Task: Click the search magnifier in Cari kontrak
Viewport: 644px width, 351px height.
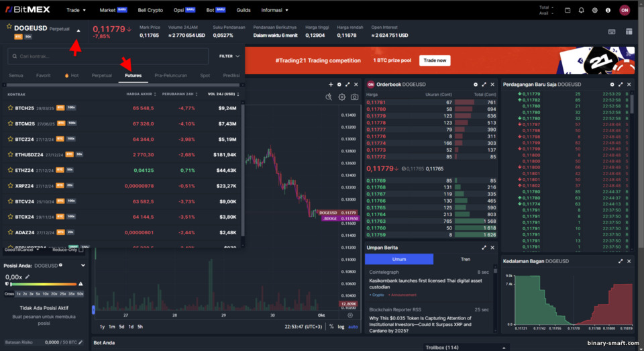Action: click(15, 56)
